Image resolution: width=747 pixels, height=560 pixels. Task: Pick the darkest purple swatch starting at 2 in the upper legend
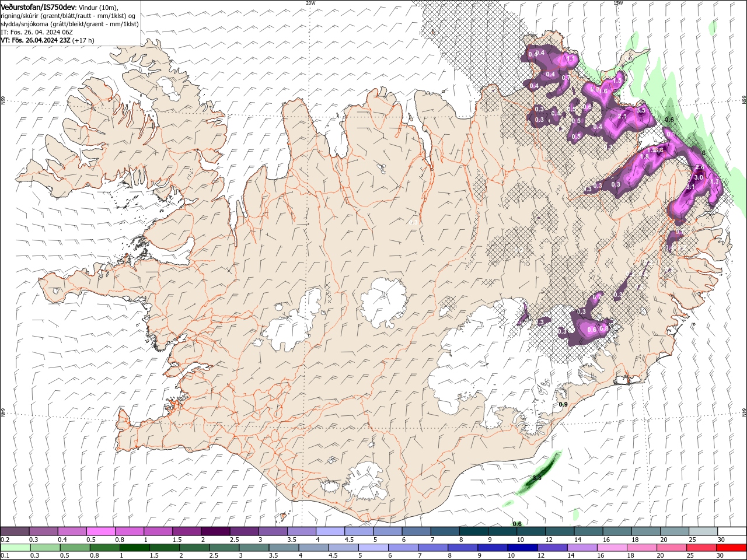(x=215, y=531)
